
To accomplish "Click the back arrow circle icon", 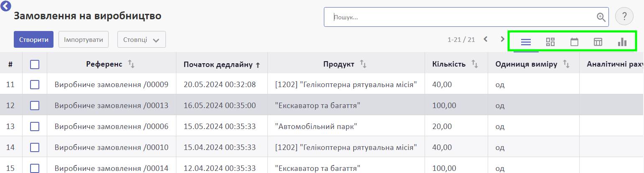I will [x=6, y=6].
